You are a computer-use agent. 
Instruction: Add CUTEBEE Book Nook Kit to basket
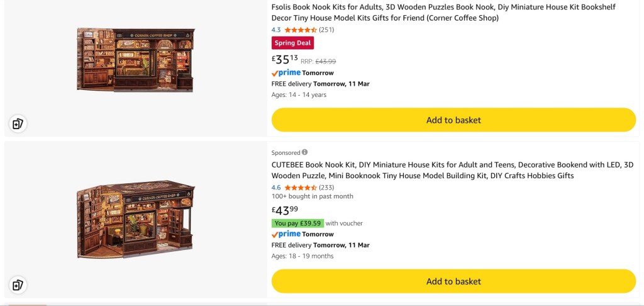point(453,281)
